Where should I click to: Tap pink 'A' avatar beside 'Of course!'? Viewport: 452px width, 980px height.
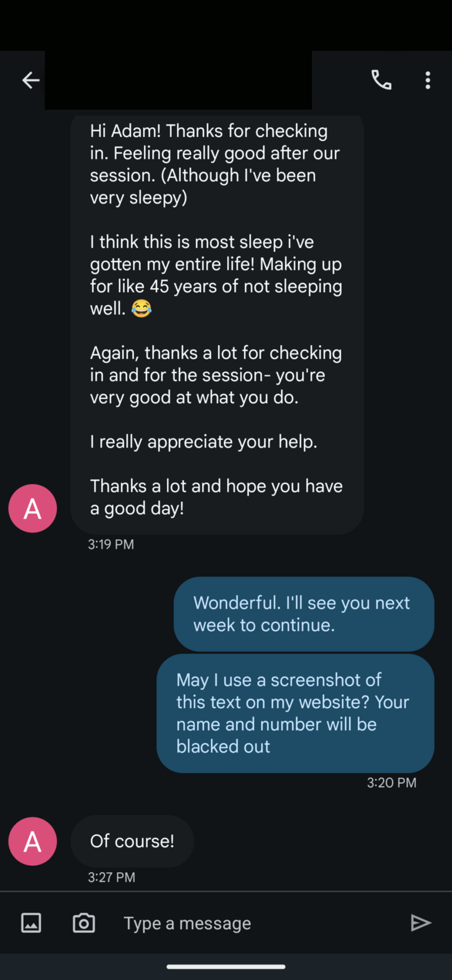tap(33, 841)
